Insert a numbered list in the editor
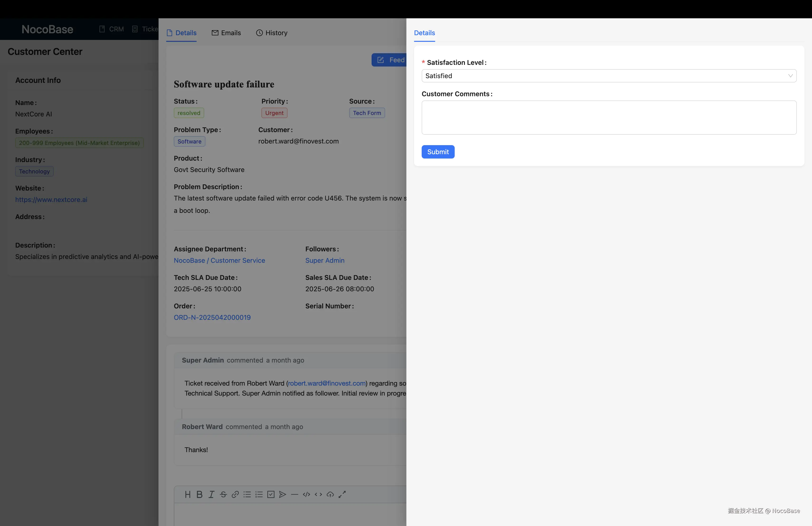 click(259, 494)
